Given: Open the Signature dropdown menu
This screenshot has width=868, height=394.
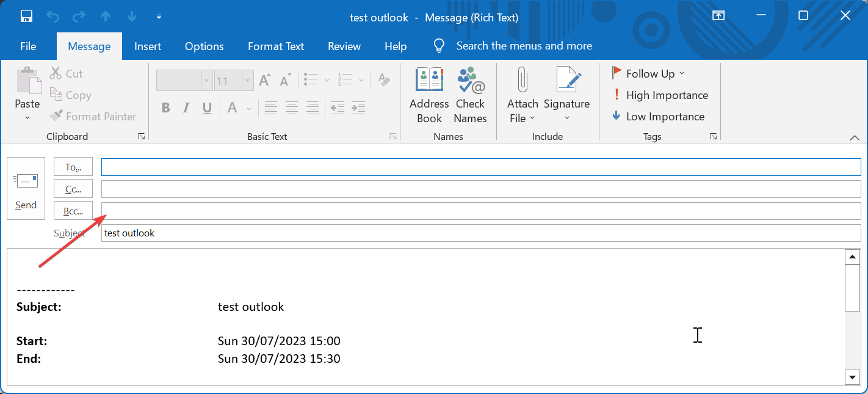Looking at the screenshot, I should [x=566, y=118].
